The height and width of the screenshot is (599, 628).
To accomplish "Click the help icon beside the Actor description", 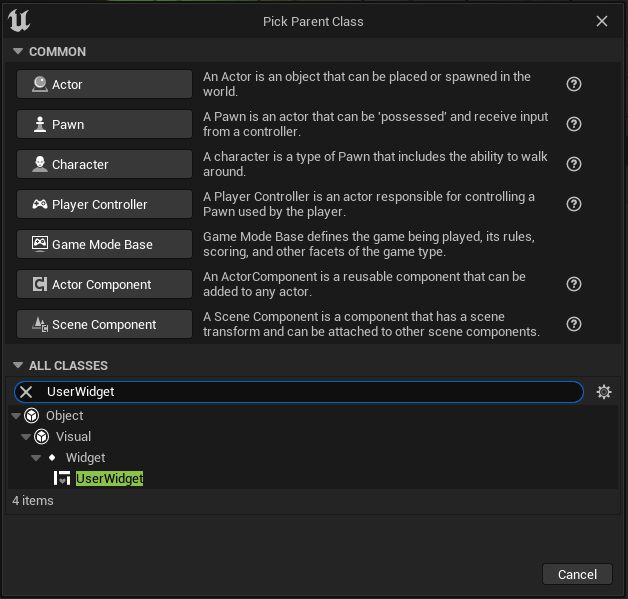I will click(x=574, y=85).
